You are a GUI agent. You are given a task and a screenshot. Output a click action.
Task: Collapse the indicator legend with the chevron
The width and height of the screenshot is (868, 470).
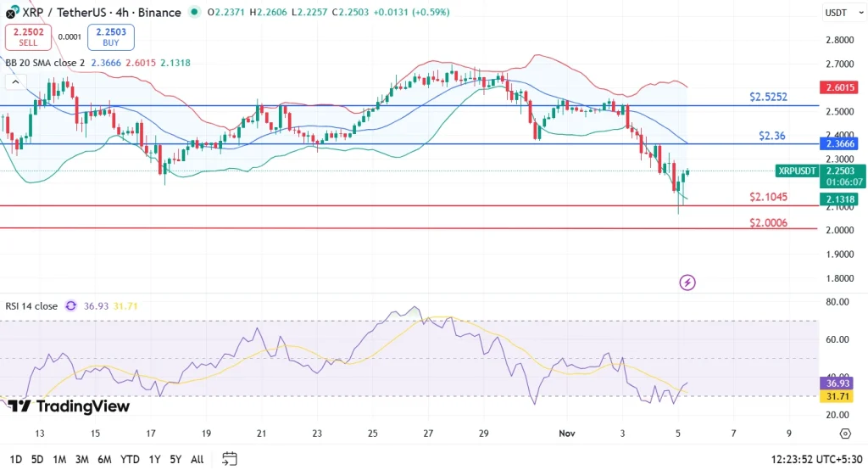14,82
